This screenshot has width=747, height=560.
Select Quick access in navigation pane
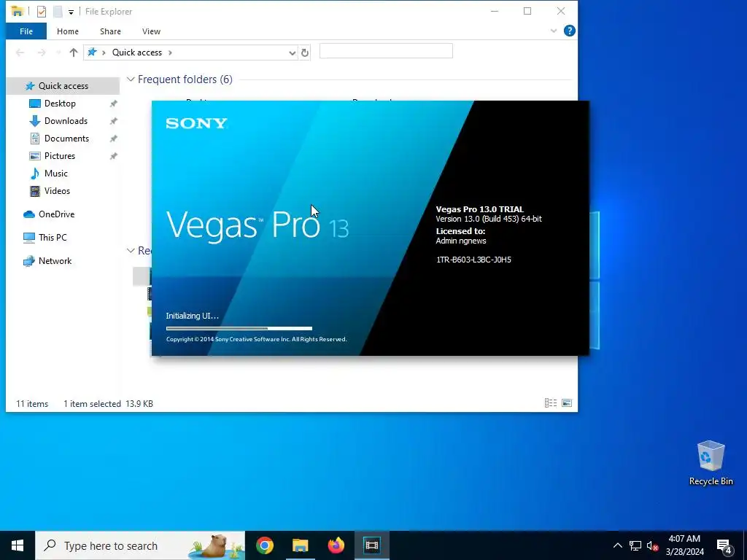point(63,86)
